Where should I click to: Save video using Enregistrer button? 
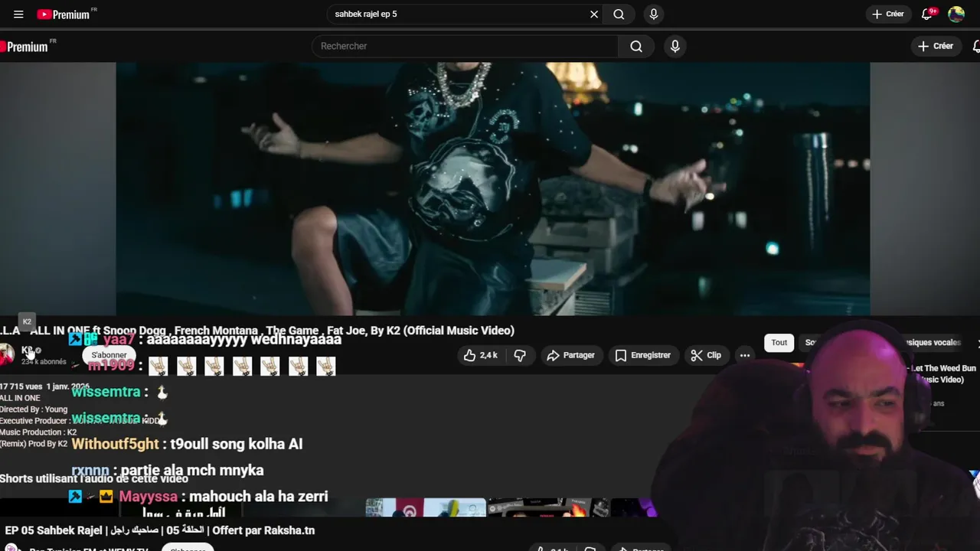[x=643, y=355]
